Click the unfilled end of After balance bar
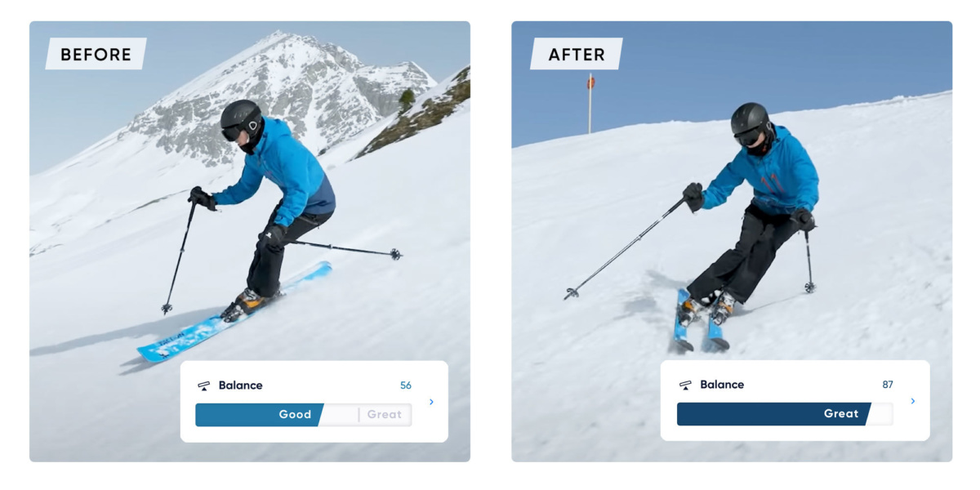The image size is (980, 490). 881,414
